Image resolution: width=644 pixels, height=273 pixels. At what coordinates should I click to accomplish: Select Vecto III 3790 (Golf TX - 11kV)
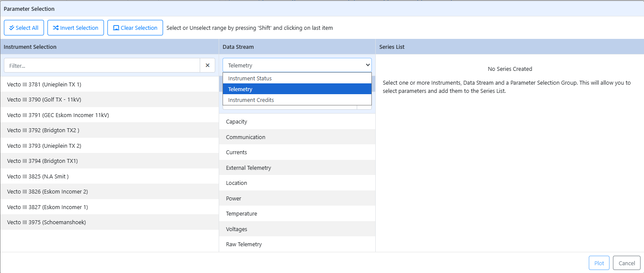click(110, 99)
